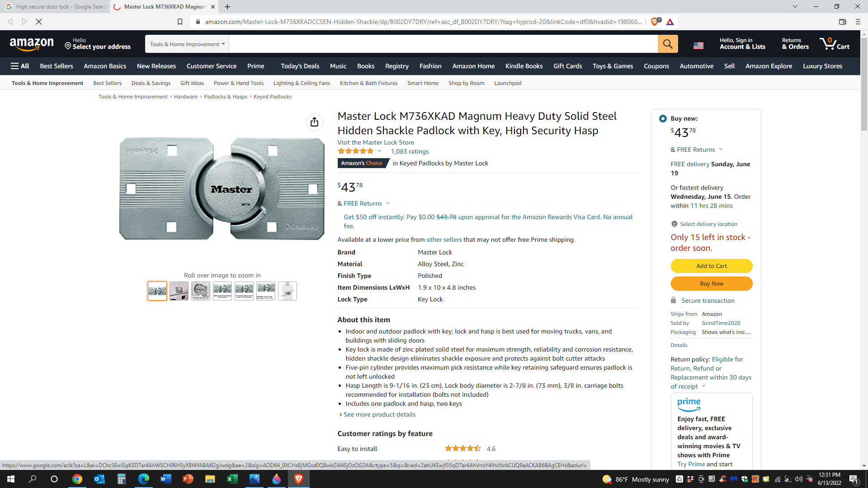Expand the star rating breakdown chevron
Screen dimensions: 868x488
(x=379, y=151)
